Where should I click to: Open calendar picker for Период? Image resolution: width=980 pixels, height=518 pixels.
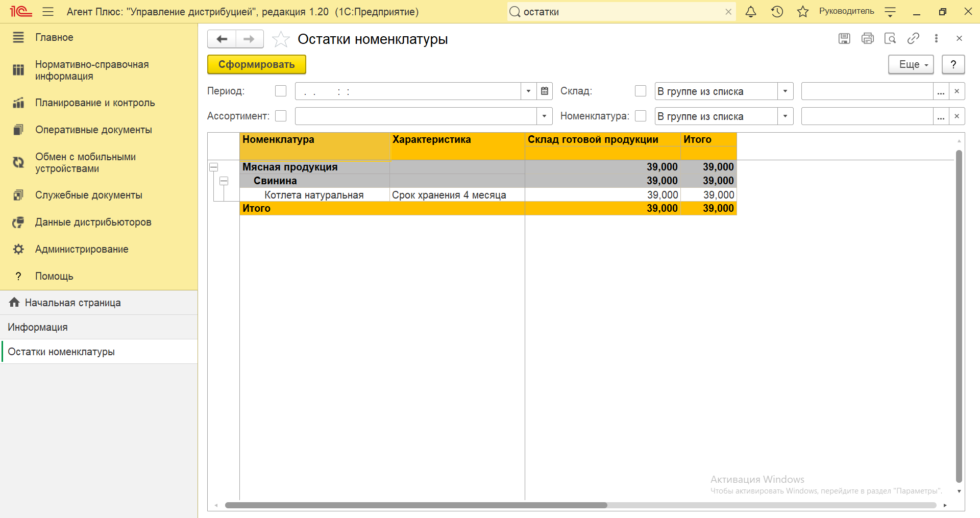(x=545, y=91)
